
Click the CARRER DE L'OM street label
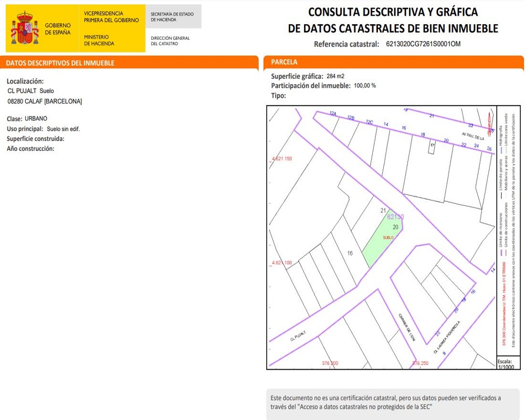coord(407,328)
